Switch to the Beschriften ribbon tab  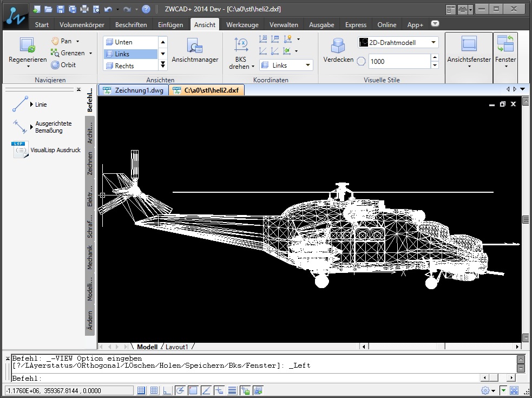131,25
